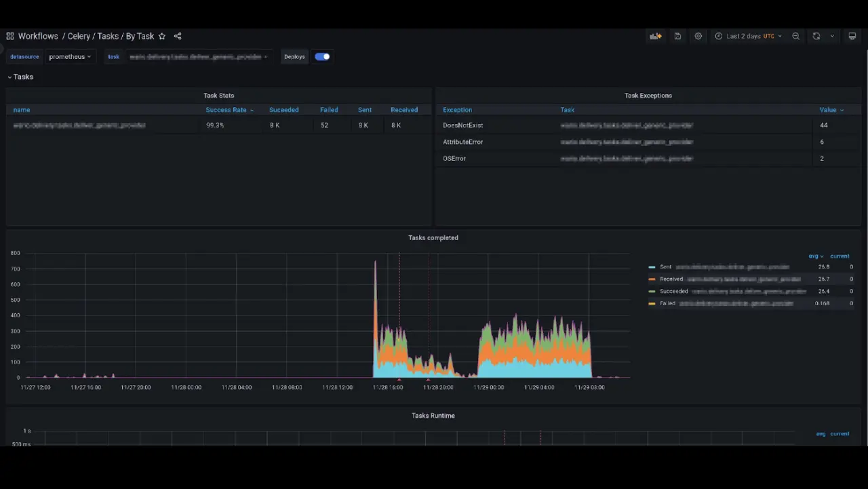This screenshot has width=868, height=489.
Task: Click the Received series orange color swatch
Action: click(x=652, y=279)
